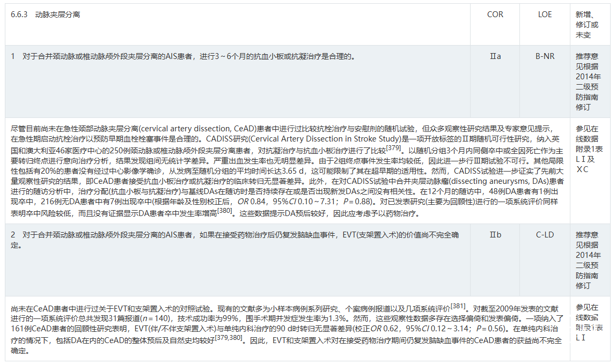Click the Ⅱb rating for recommendation 2
The height and width of the screenshot is (364, 616).
click(495, 235)
